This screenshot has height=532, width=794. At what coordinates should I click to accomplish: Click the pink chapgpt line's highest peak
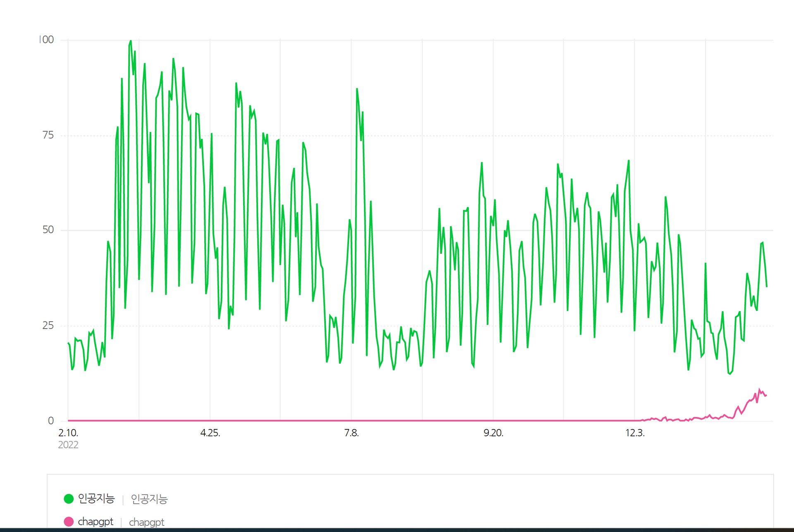(759, 389)
